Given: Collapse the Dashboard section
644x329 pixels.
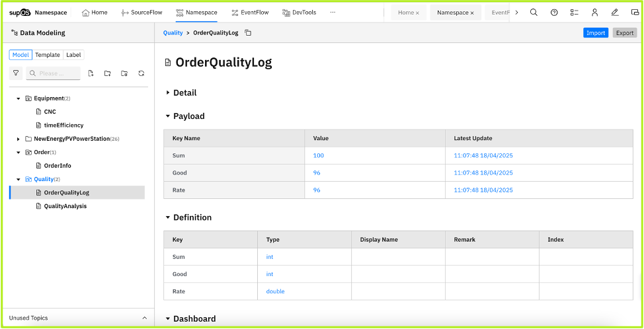Looking at the screenshot, I should (167, 318).
